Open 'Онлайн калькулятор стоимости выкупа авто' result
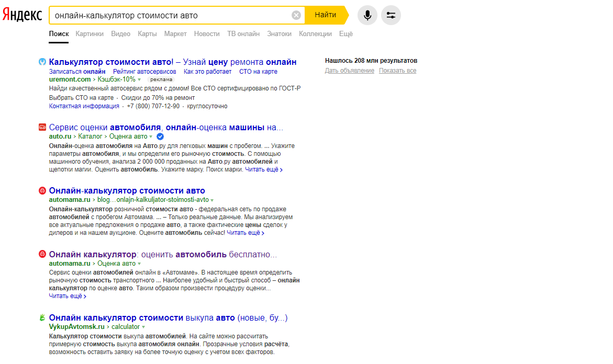 [x=168, y=317]
